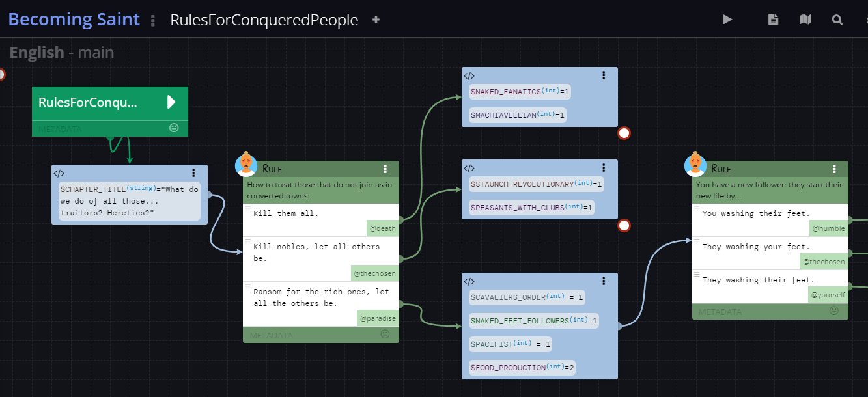Select 'How to treat those that do not join us' text
The width and height of the screenshot is (868, 397).
320,190
